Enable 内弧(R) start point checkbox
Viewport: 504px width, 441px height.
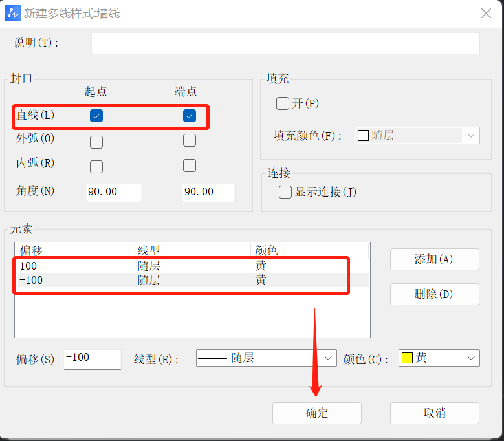click(x=96, y=167)
